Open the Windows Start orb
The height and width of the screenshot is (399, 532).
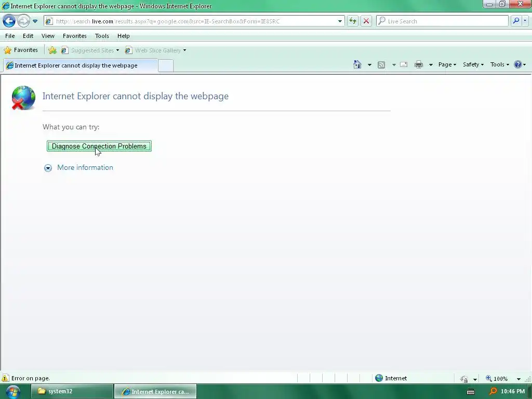[x=13, y=392]
